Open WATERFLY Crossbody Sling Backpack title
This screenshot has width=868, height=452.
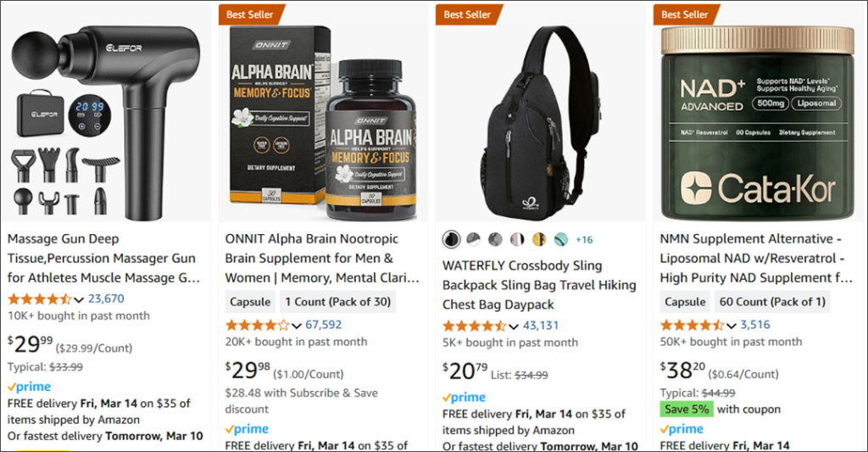539,285
